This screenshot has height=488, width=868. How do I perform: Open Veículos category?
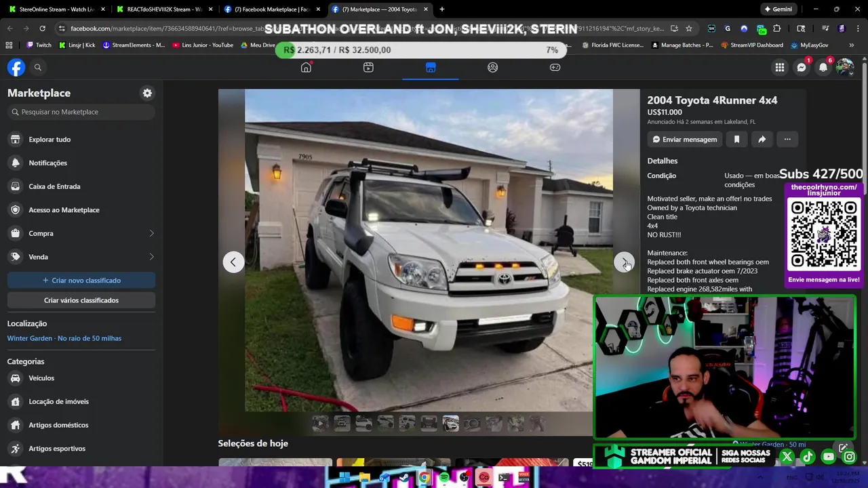pos(81,378)
